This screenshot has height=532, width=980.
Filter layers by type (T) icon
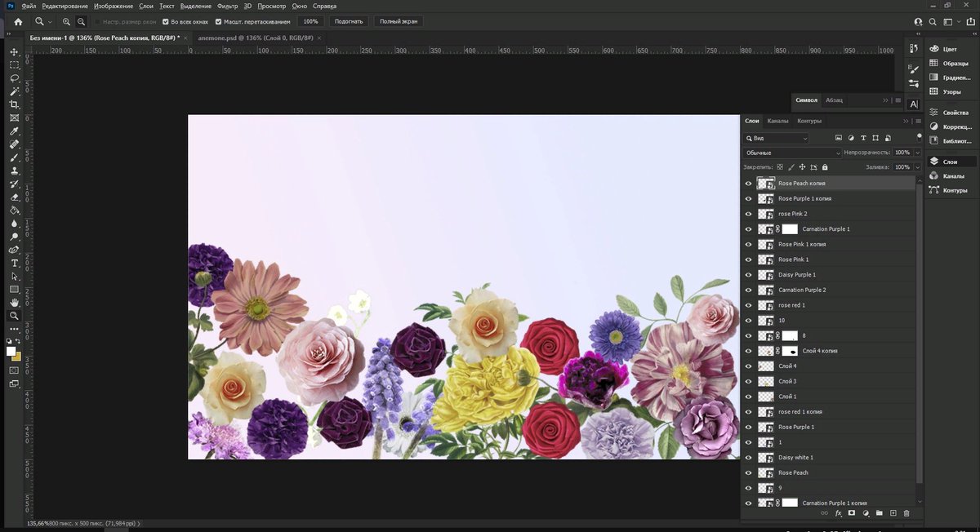tap(863, 139)
